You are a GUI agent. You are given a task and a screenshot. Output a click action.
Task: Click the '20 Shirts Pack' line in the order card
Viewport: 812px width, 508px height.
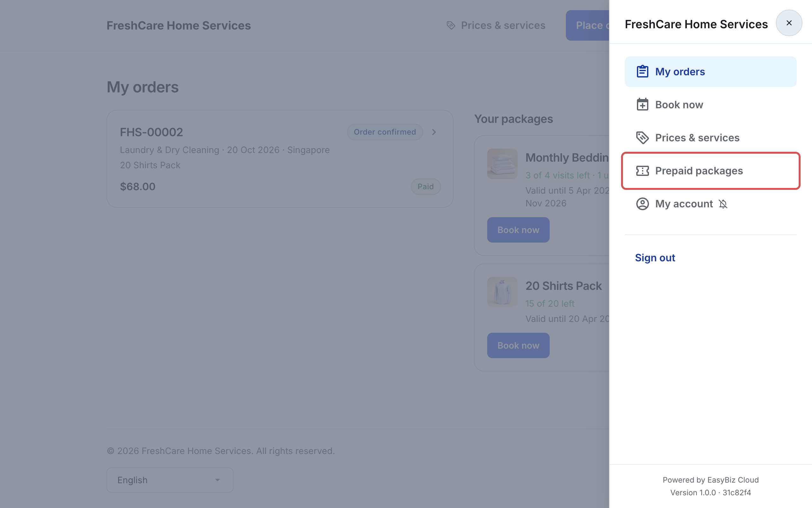click(150, 165)
